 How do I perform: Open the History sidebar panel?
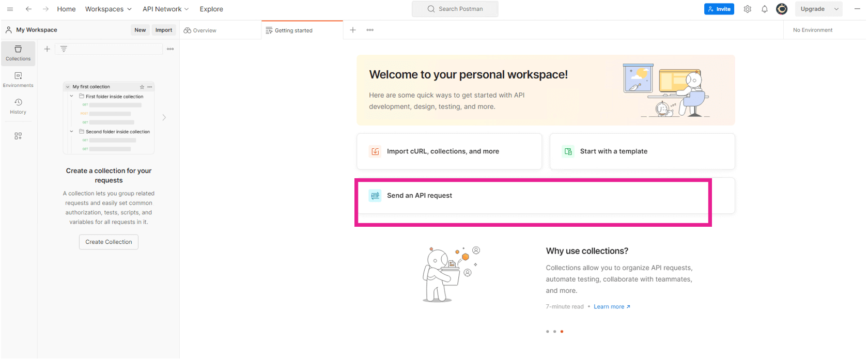pos(18,106)
